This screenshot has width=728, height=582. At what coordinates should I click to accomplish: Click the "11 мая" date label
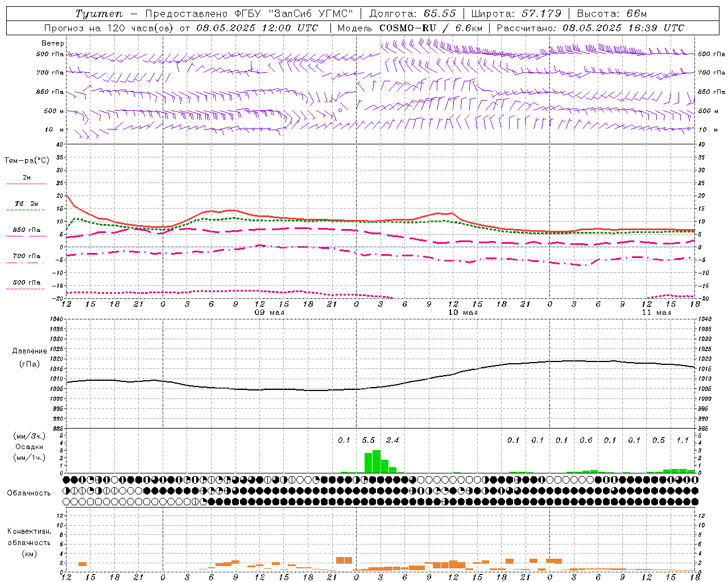click(x=656, y=313)
